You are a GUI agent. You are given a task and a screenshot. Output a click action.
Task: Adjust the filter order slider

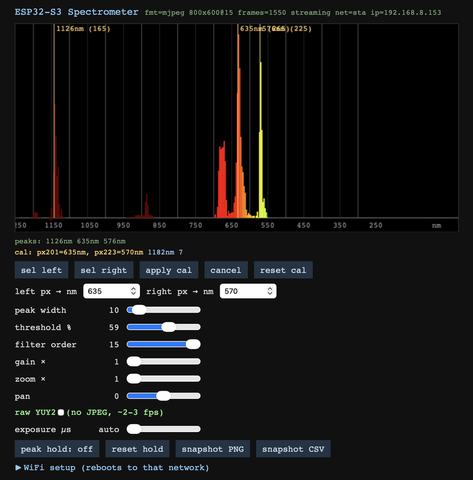[x=164, y=344]
